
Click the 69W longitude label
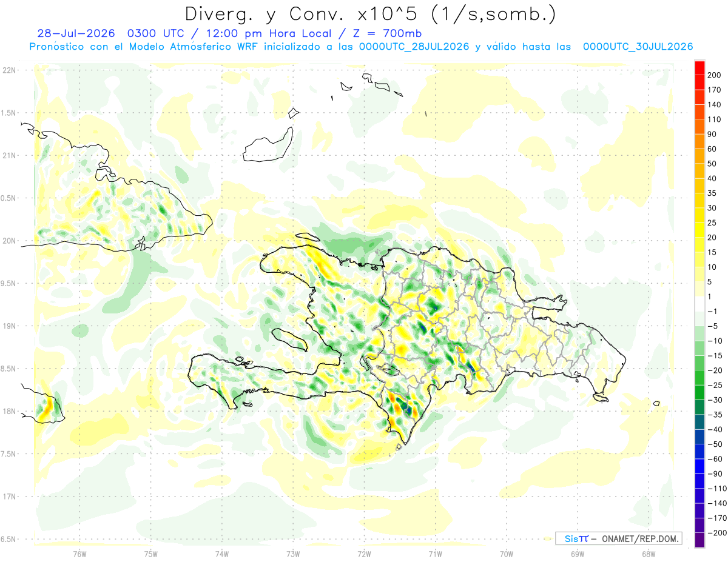[578, 554]
